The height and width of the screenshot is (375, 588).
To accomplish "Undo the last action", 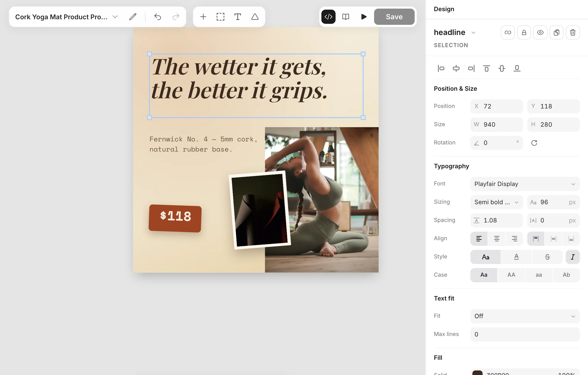I will pyautogui.click(x=158, y=17).
